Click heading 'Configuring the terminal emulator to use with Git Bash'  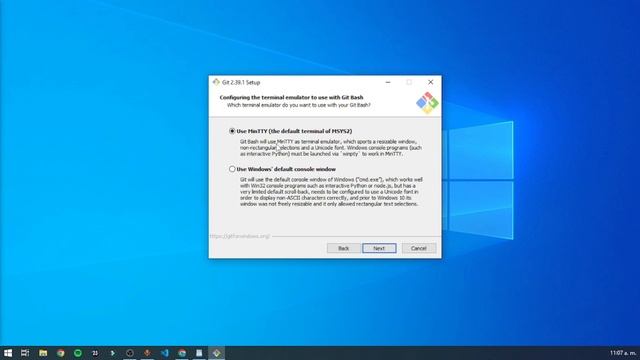coord(291,98)
